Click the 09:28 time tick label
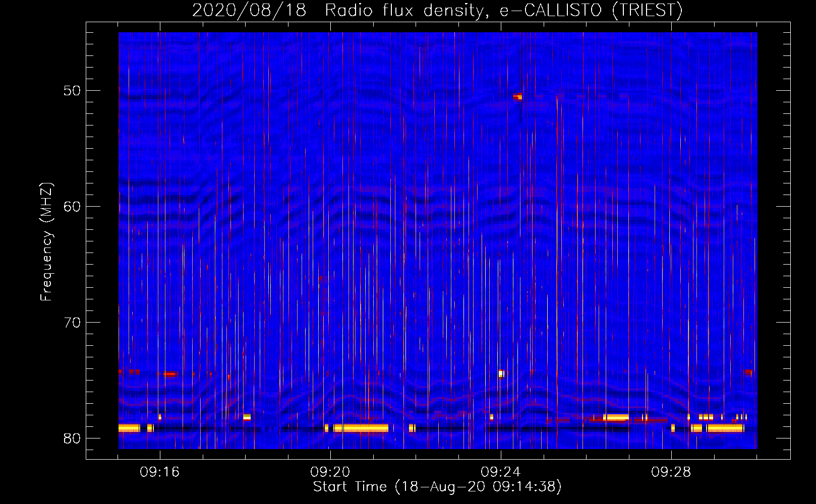The height and width of the screenshot is (504, 816). tap(671, 472)
